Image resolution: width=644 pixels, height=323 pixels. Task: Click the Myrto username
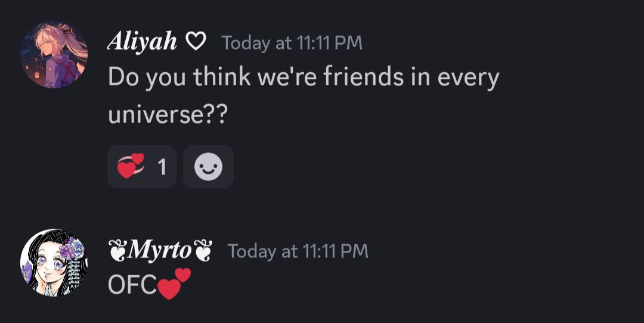159,251
